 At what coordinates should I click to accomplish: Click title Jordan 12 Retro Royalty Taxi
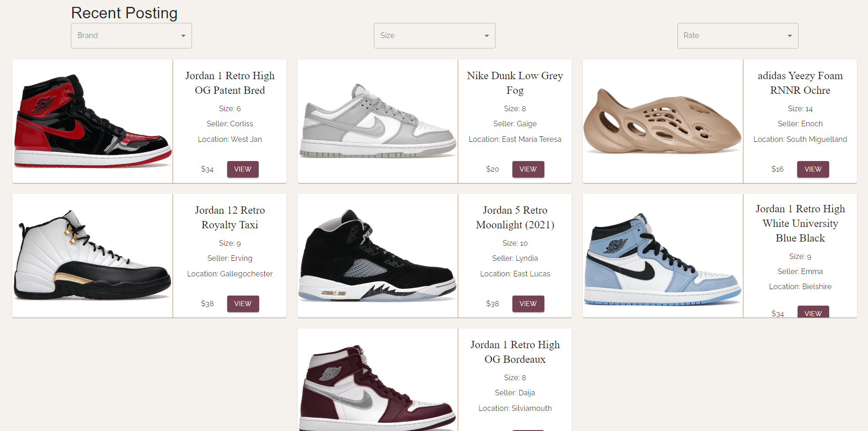pyautogui.click(x=230, y=217)
